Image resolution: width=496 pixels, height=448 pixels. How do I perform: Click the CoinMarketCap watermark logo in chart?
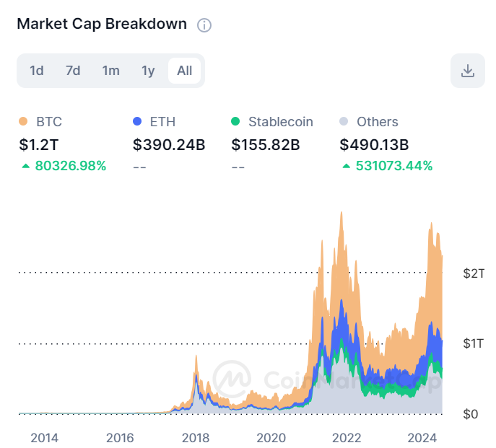(x=232, y=379)
